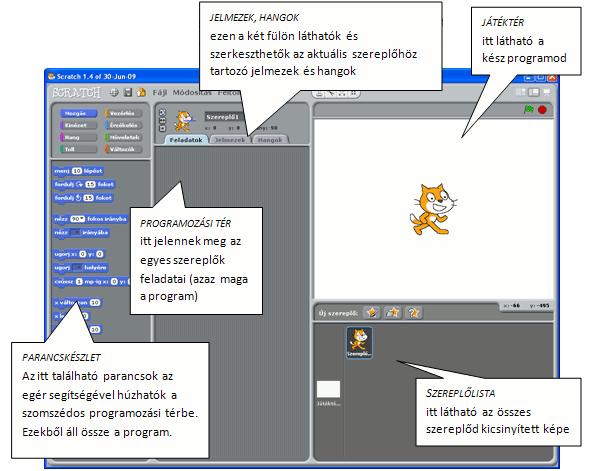Switch to the Jelmezek tab
The width and height of the screenshot is (596, 471).
click(230, 140)
